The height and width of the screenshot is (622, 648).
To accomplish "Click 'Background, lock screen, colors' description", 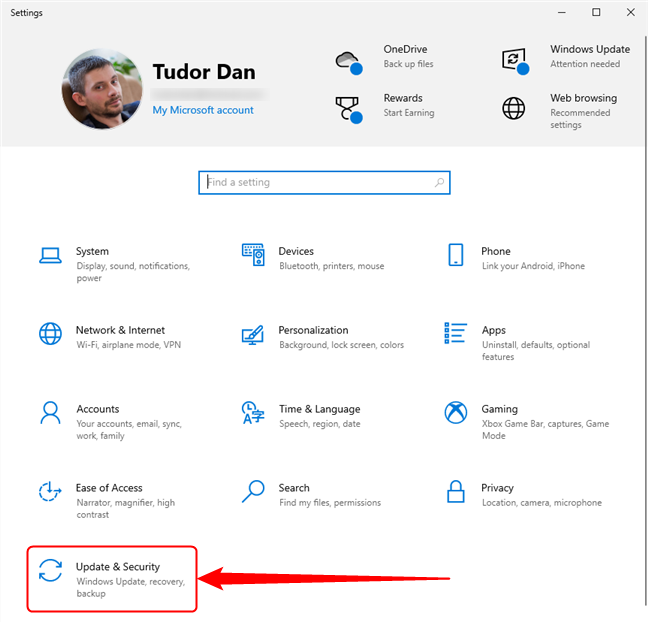I will [341, 345].
